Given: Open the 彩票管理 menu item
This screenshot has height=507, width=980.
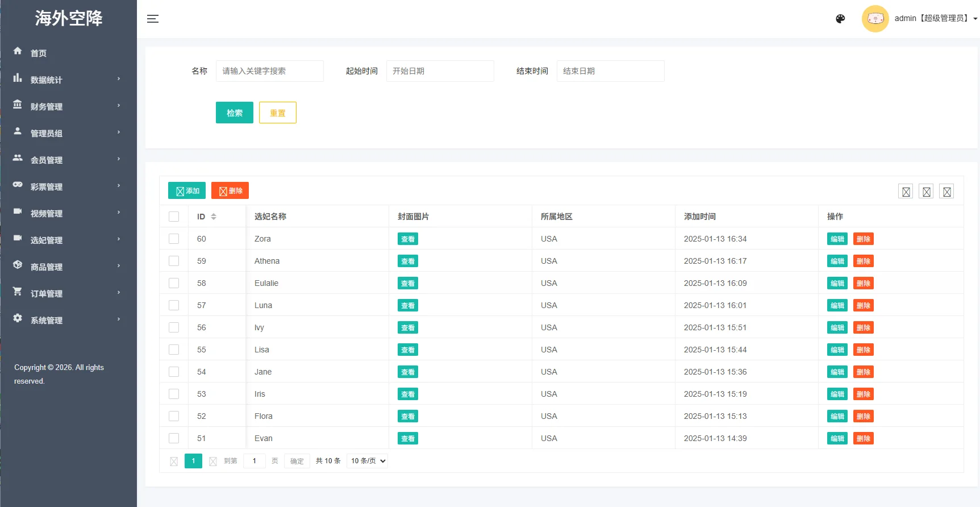Looking at the screenshot, I should [x=68, y=186].
